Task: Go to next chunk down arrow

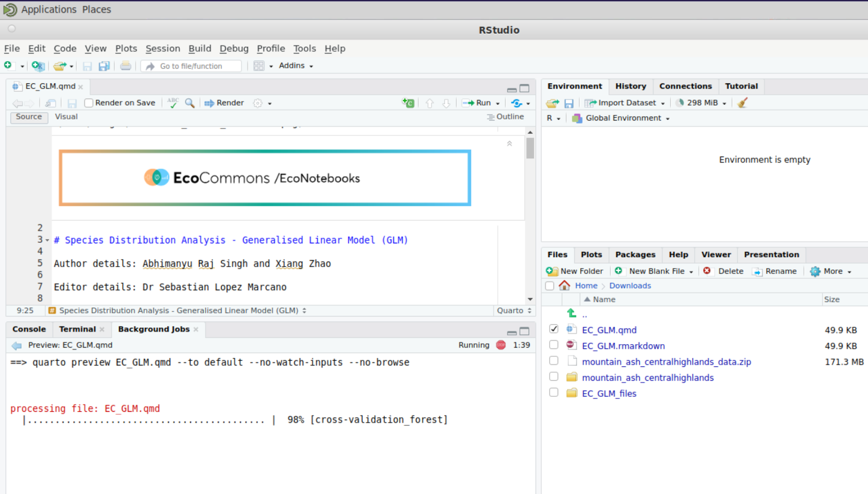Action: click(x=446, y=103)
